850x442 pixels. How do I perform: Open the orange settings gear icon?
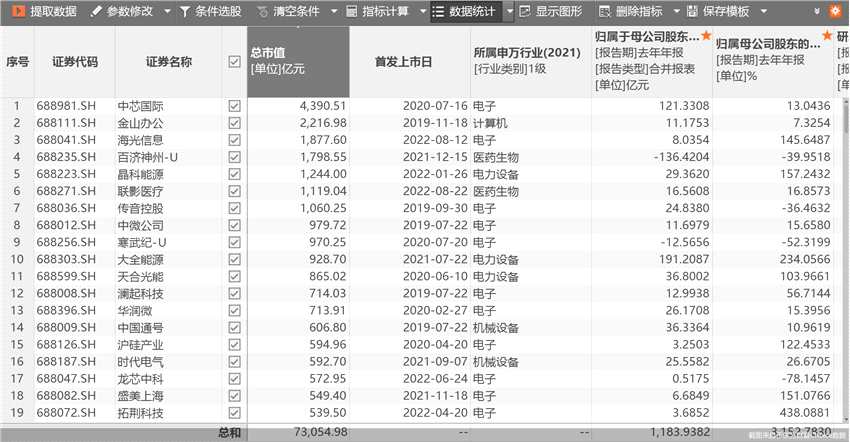coord(835,11)
